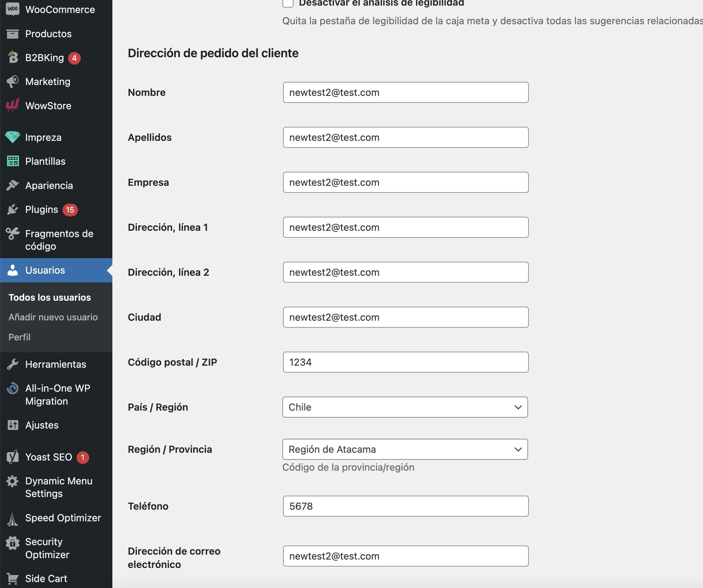Open the Añadir nuevo usuario submenu item
This screenshot has width=703, height=588.
tap(53, 317)
